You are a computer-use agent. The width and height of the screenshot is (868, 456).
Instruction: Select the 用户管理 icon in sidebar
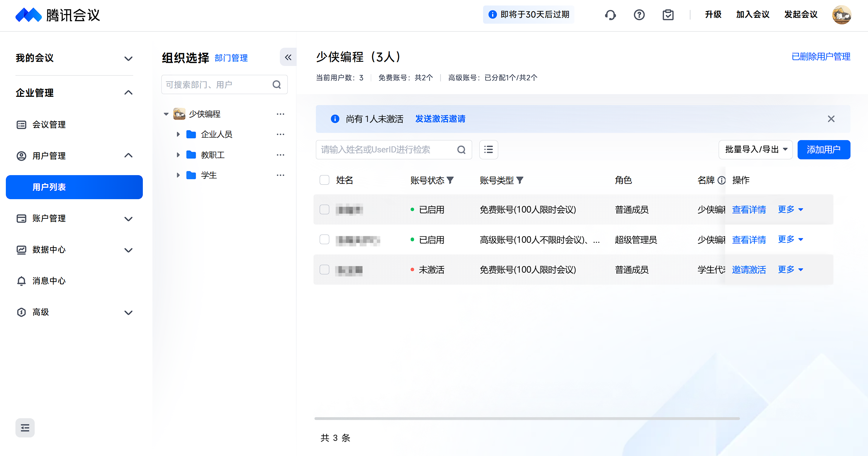[22, 156]
